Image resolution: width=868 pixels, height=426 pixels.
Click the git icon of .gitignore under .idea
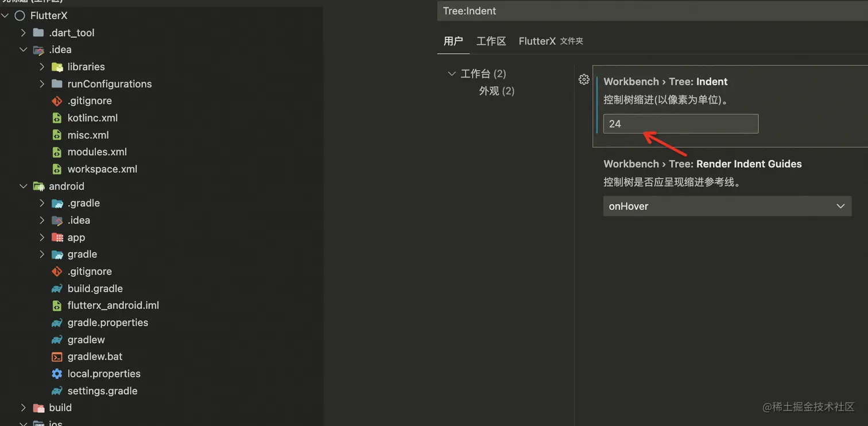click(x=57, y=101)
